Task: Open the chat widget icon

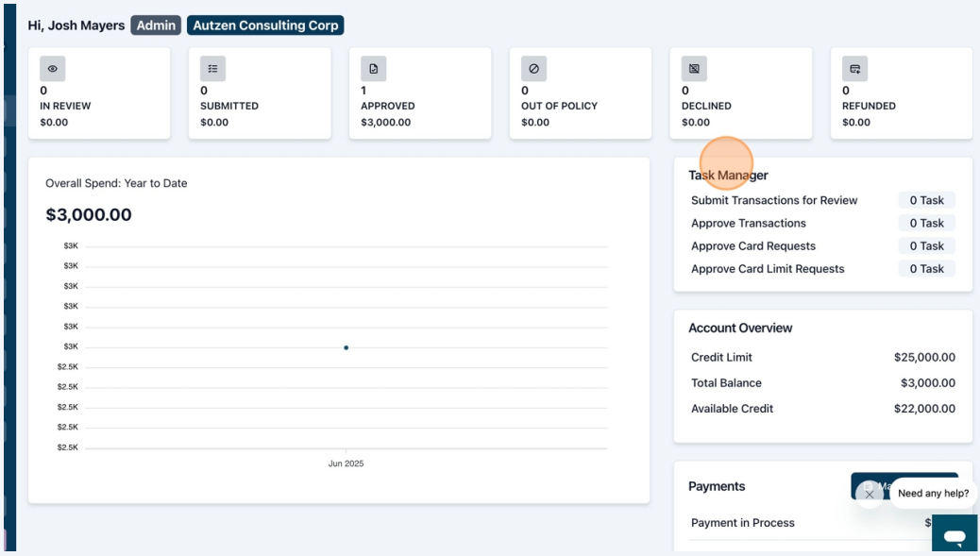Action: pos(955,533)
